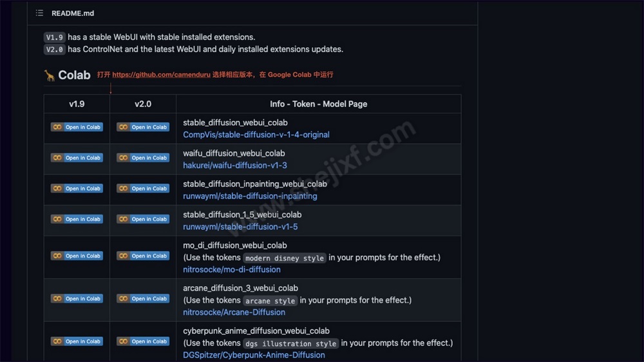Click v2.0 Colab badge for arcane_diffusion_3 row

[x=142, y=299]
